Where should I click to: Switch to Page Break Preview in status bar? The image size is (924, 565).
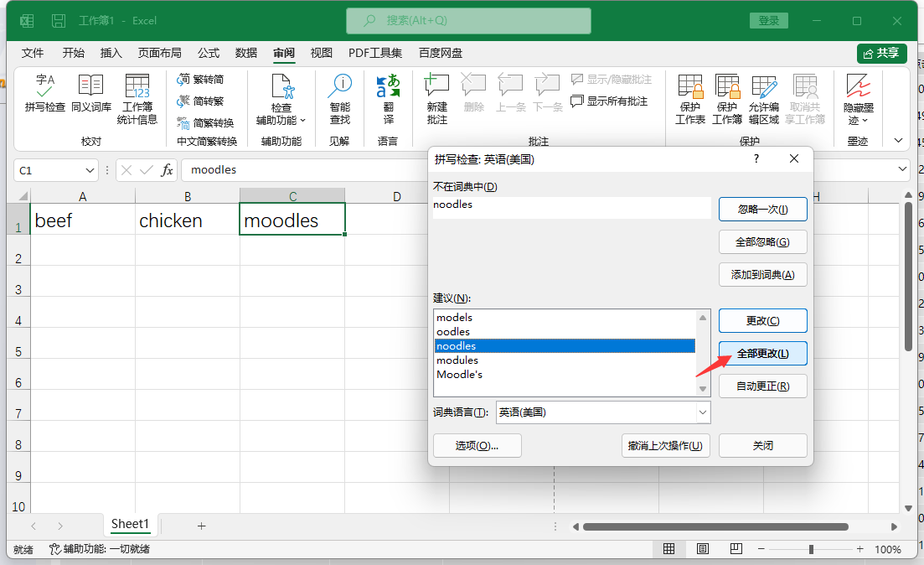click(736, 549)
